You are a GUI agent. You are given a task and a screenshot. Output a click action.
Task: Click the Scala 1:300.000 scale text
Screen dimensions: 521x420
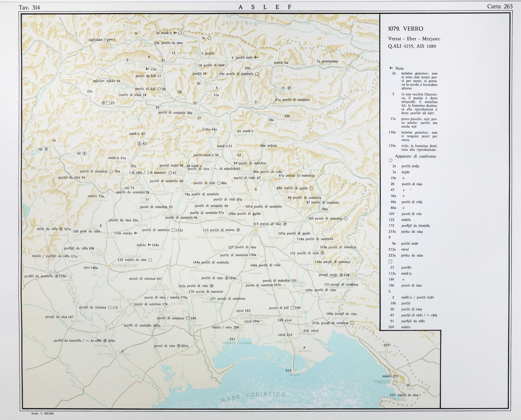click(42, 413)
